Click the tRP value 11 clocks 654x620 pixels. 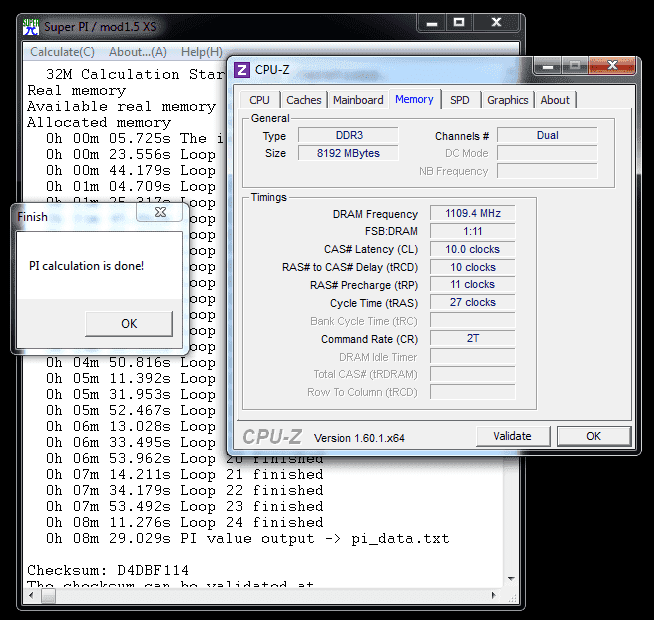pos(473,285)
